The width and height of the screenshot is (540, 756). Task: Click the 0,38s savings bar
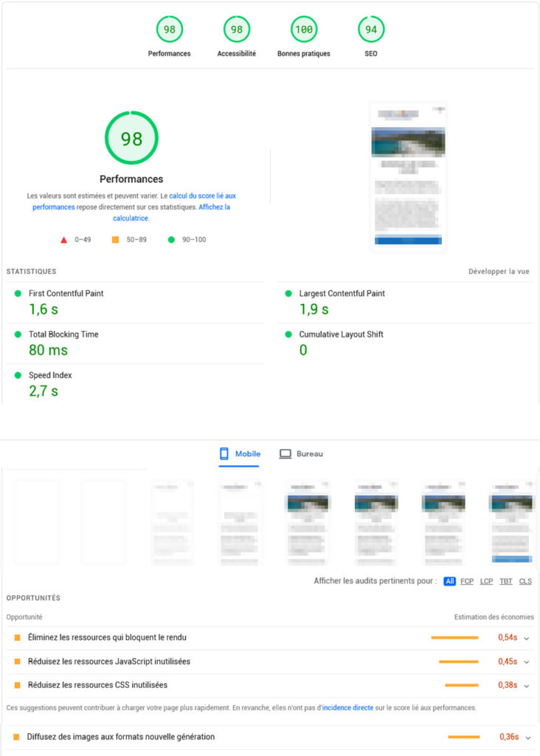point(462,685)
